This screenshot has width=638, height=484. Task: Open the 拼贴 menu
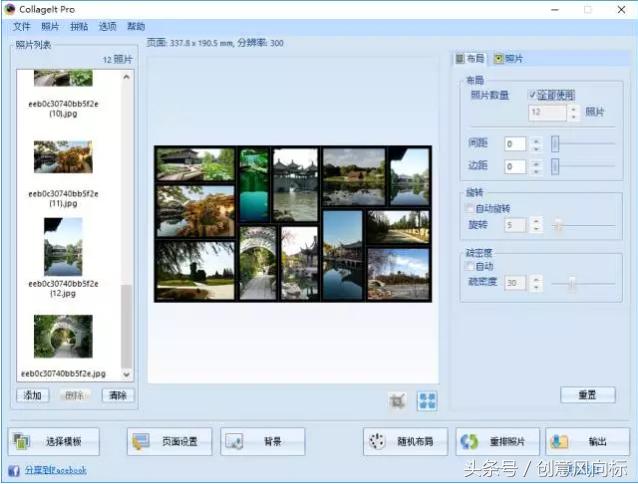point(80,26)
